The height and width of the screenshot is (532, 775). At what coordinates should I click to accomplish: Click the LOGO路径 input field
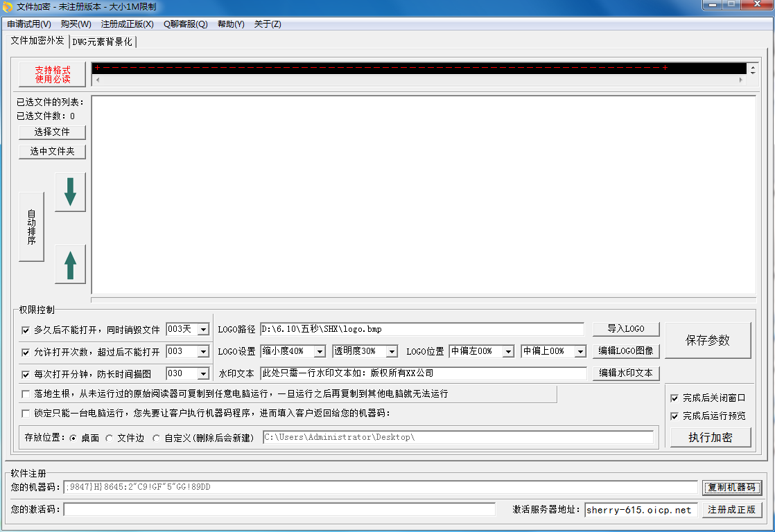[422, 330]
